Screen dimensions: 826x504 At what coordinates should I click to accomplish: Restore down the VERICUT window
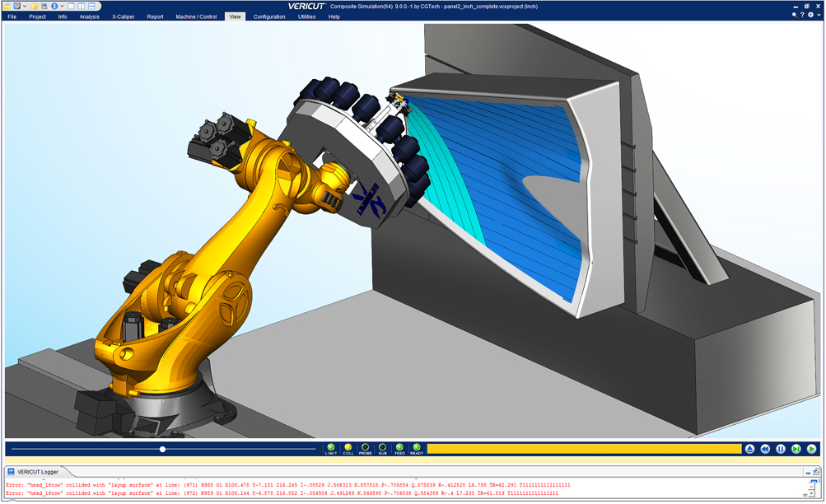(x=807, y=7)
